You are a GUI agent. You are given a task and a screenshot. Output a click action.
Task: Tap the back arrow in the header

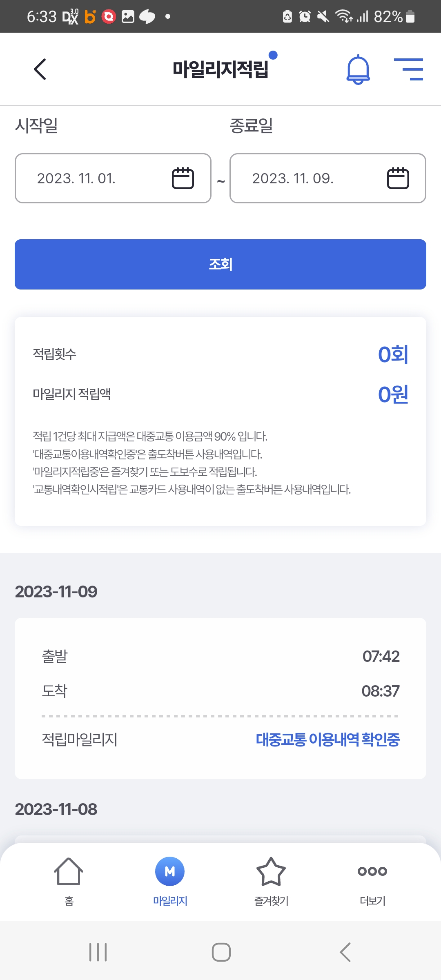click(40, 69)
